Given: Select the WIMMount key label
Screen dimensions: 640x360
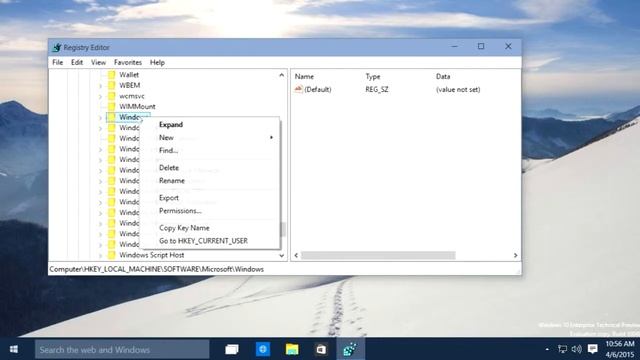Looking at the screenshot, I should (137, 107).
